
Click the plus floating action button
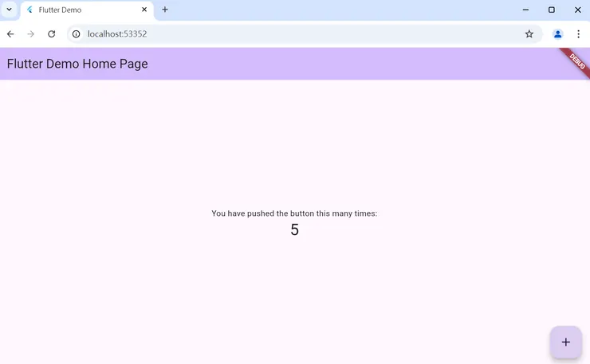click(x=565, y=342)
